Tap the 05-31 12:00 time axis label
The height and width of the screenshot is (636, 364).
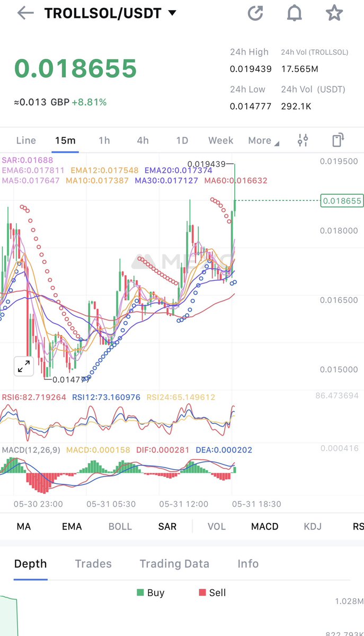click(184, 504)
